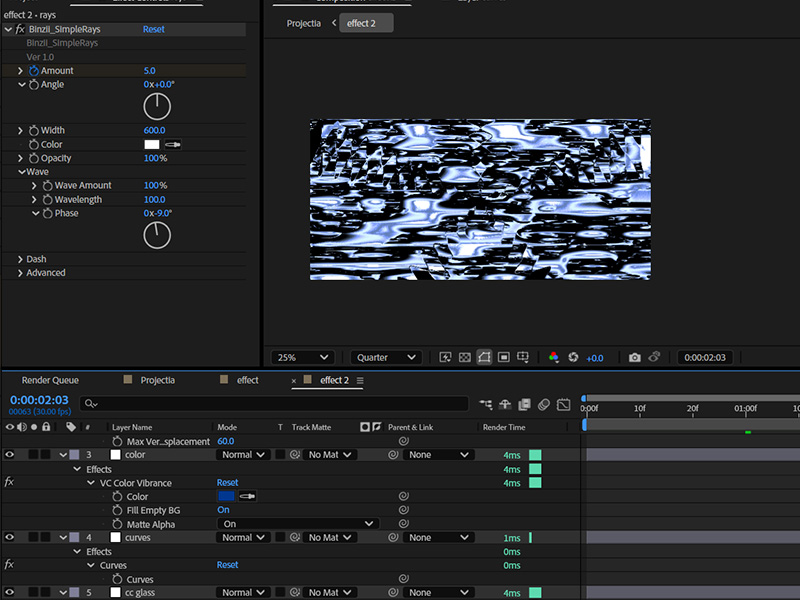Image resolution: width=800 pixels, height=600 pixels.
Task: Switch to the Render Queue tab
Action: [50, 380]
